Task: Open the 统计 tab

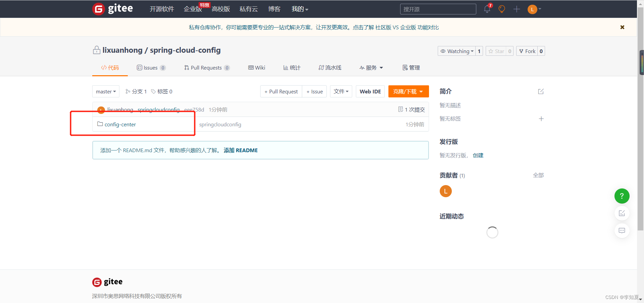Action: click(x=292, y=68)
